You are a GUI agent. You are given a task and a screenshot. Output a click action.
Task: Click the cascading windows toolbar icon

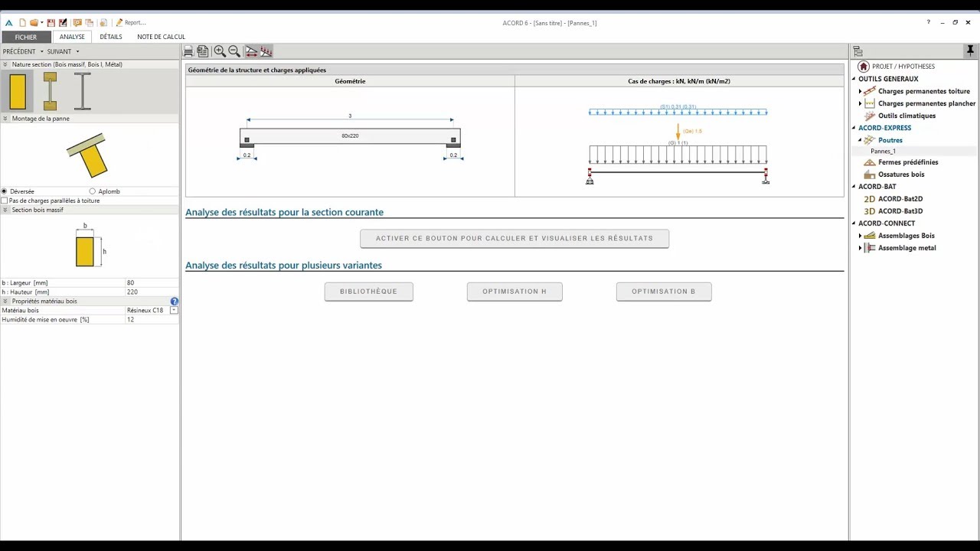pos(90,23)
